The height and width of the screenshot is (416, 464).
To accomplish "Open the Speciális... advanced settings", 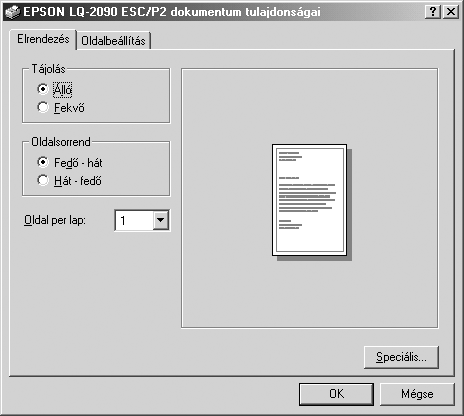I will click(x=401, y=357).
